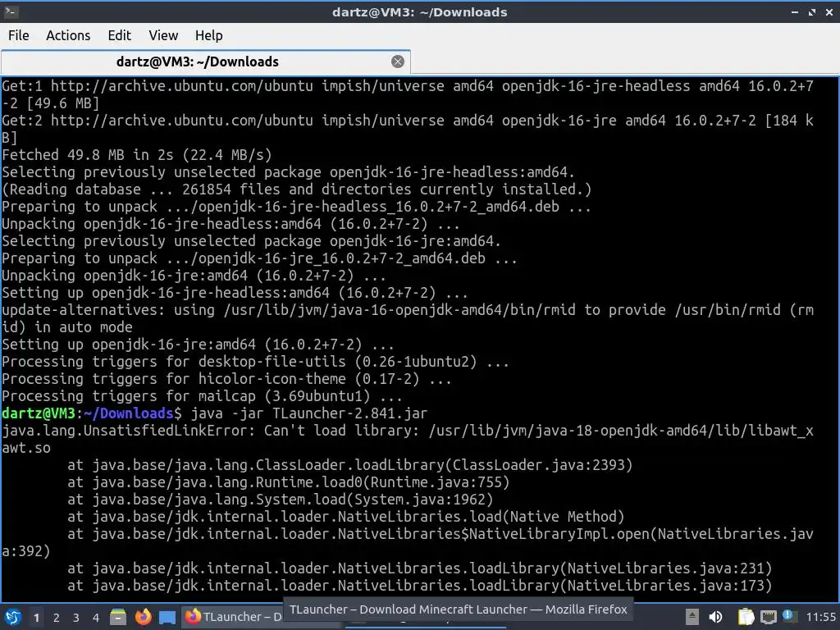Switch to workspace 2

click(57, 618)
